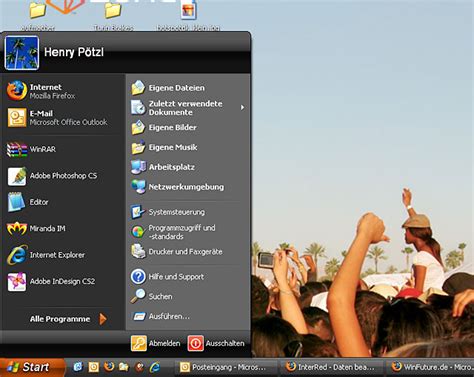474x377 pixels.
Task: Open the Mozilla Firefox icon in Start menu
Action: (17, 91)
